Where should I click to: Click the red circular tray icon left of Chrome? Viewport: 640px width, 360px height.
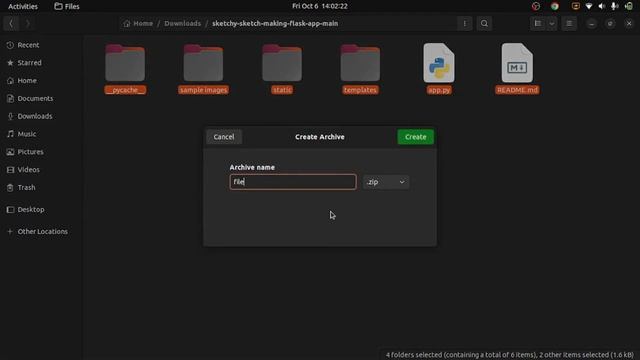coord(536,6)
